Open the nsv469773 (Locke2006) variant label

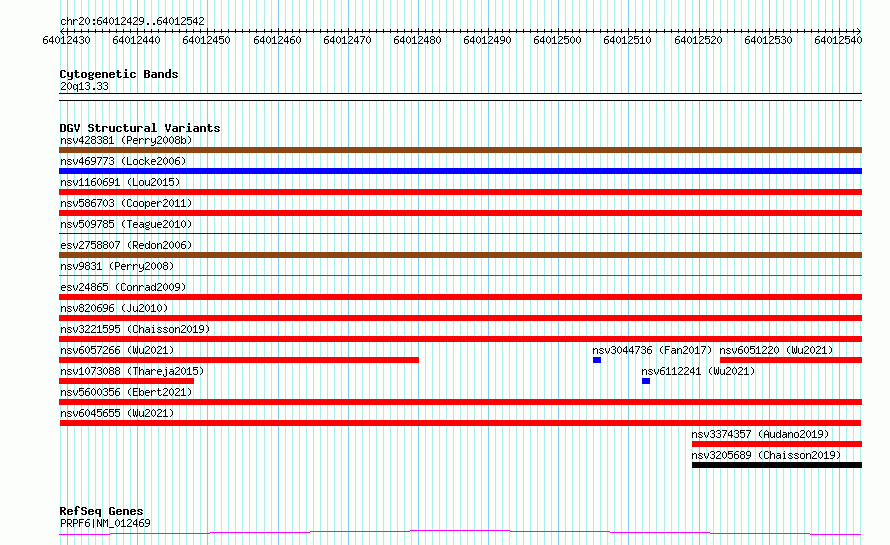123,161
